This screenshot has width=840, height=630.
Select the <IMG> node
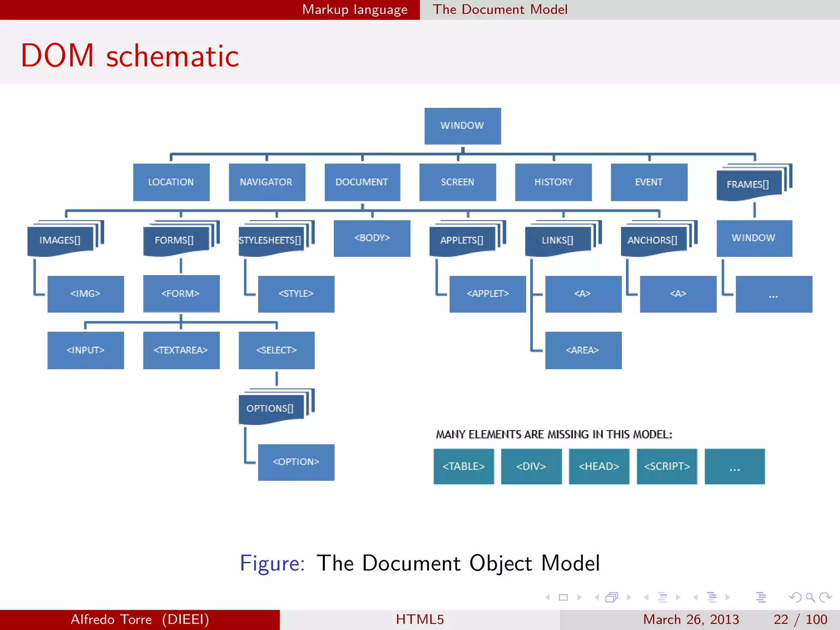(86, 294)
